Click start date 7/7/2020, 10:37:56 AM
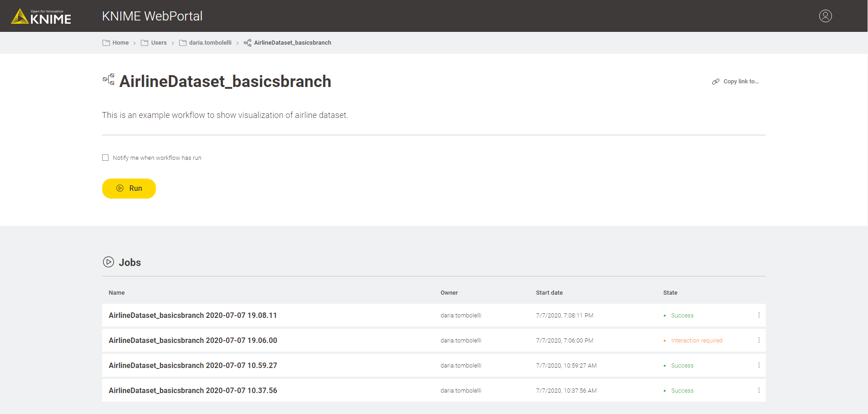This screenshot has height=414, width=868. 566,391
